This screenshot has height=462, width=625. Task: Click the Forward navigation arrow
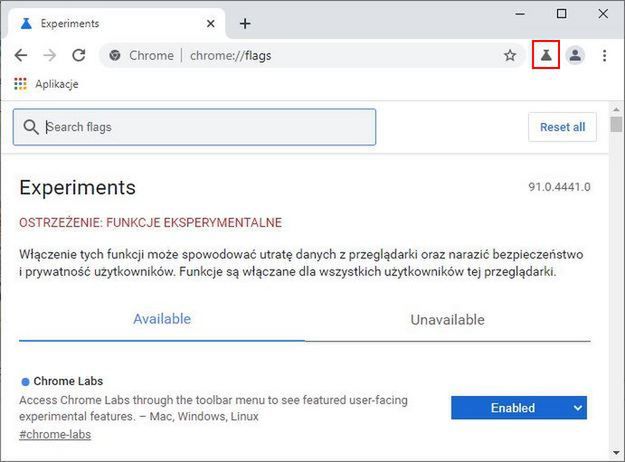49,55
